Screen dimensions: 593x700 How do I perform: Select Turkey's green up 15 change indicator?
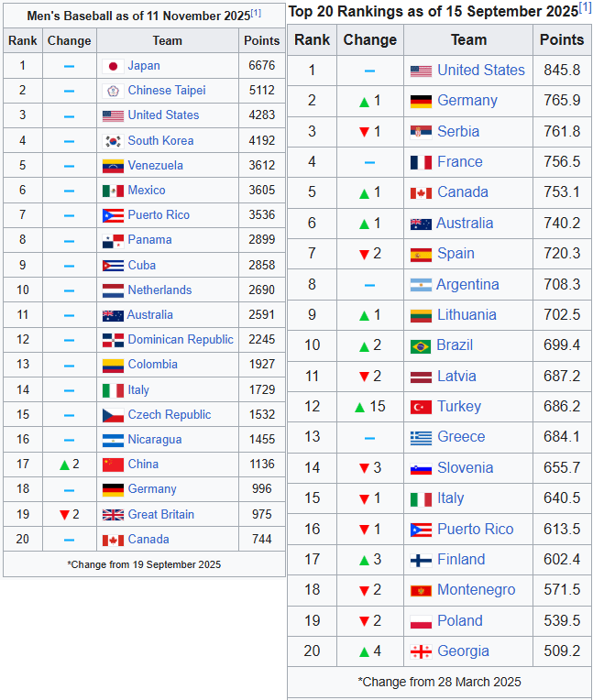click(x=369, y=407)
